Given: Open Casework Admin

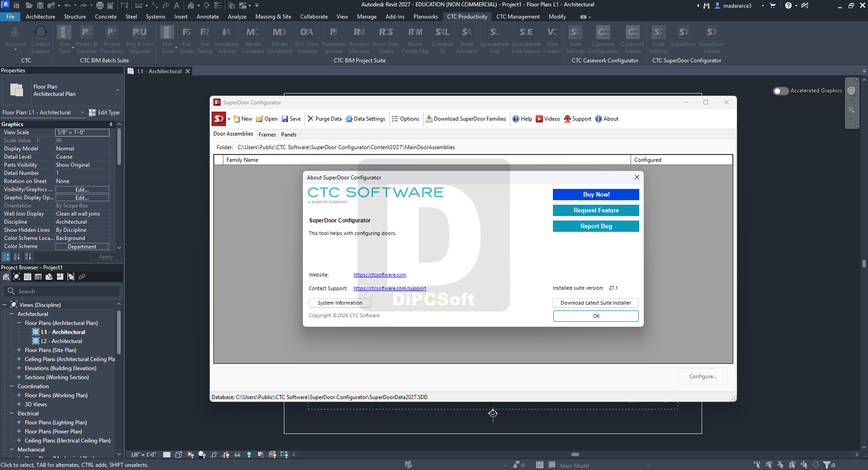Looking at the screenshot, I should point(632,40).
